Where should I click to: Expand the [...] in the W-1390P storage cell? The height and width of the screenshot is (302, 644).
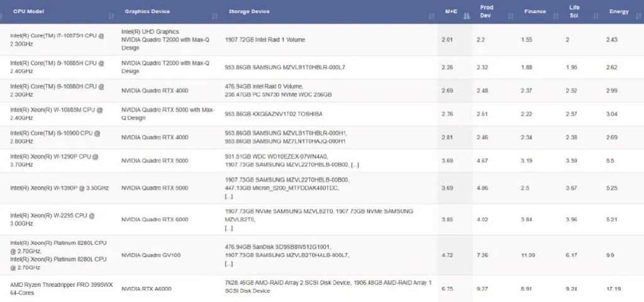click(229, 196)
